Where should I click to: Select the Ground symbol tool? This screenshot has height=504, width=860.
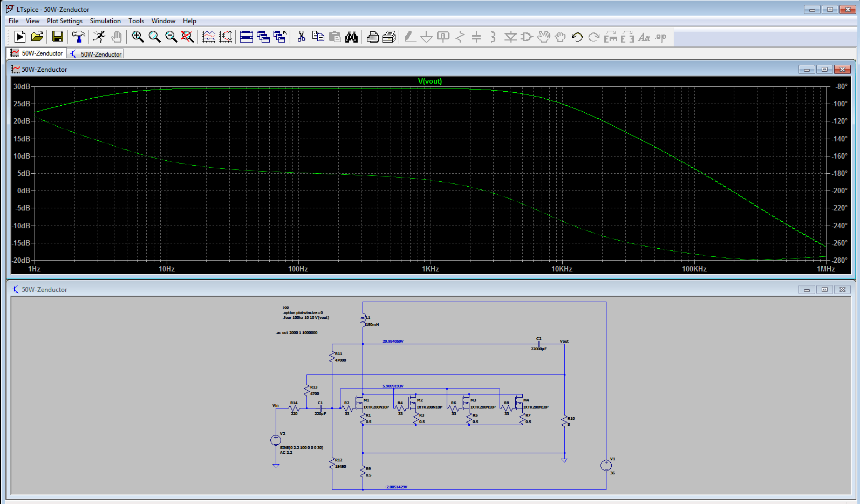[x=426, y=37]
